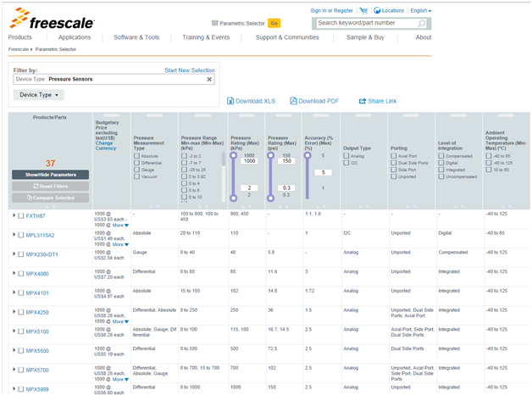Screen dimensions: 532x396
Task: Click Sign In or Register link
Action: coord(331,10)
